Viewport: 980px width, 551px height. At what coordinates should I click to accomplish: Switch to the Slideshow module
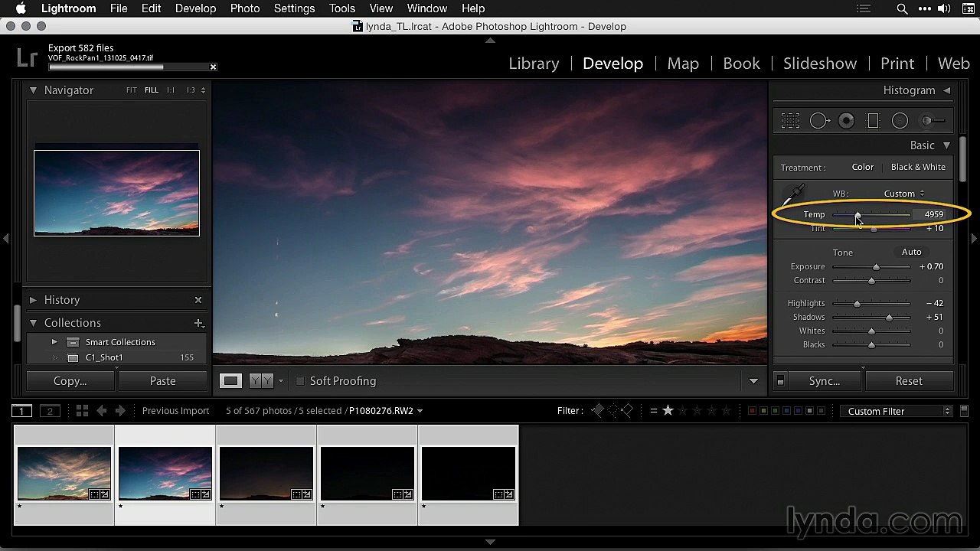tap(820, 64)
